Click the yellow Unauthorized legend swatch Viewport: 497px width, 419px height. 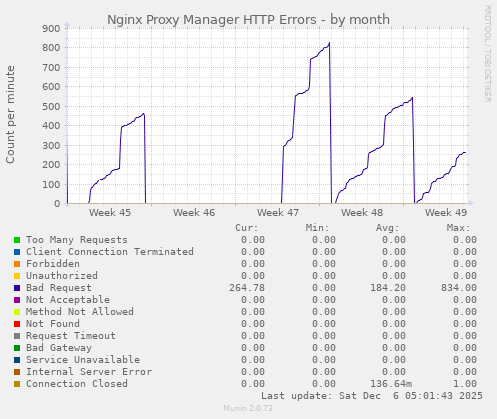pyautogui.click(x=17, y=276)
